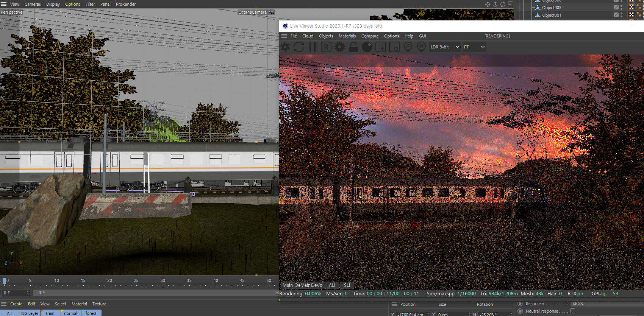Click the Neutral response radio button
This screenshot has height=316, width=644.
coord(521,311)
